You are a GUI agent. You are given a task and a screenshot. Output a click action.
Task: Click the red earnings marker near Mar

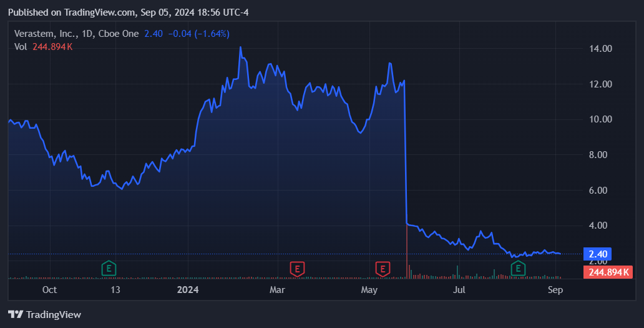(298, 269)
